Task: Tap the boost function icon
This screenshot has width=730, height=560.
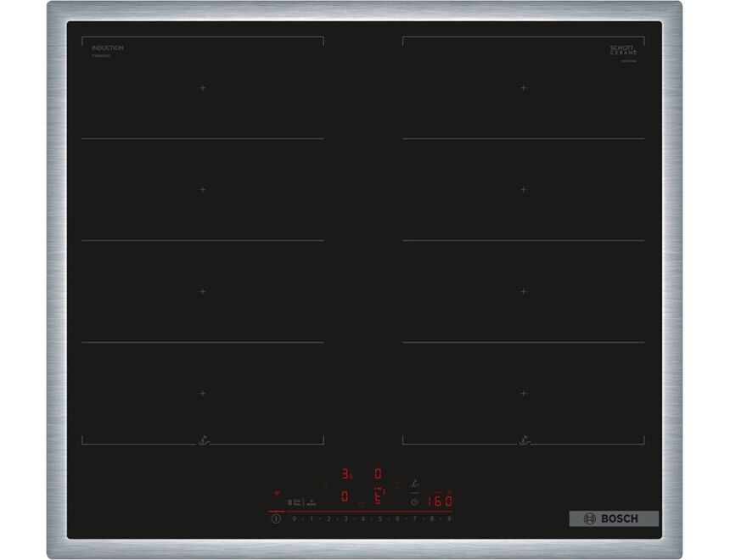Action: click(311, 501)
